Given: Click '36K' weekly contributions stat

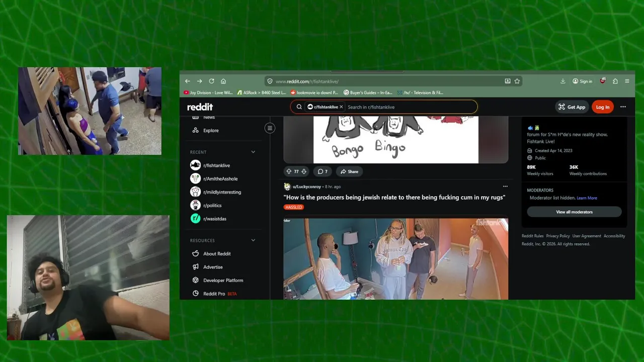Looking at the screenshot, I should (x=574, y=167).
